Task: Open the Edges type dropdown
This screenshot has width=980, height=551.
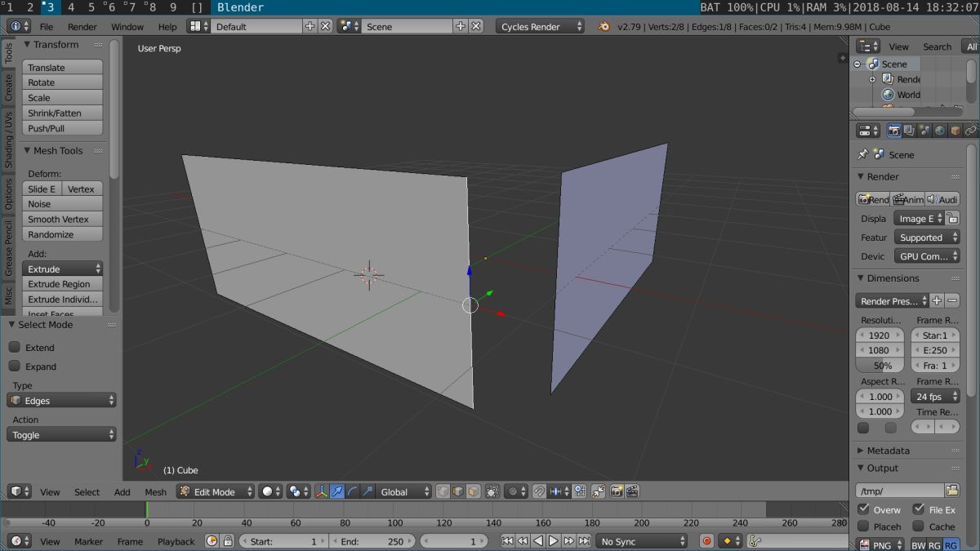Action: pyautogui.click(x=62, y=400)
